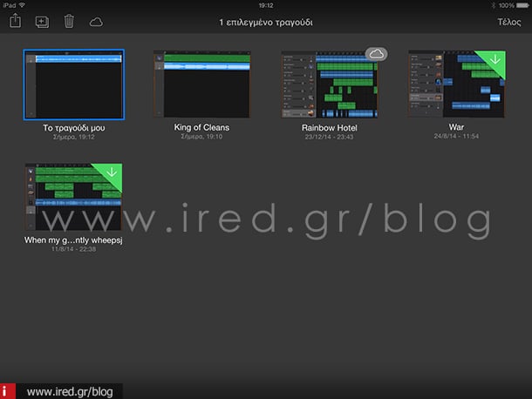The width and height of the screenshot is (532, 399).
Task: Tap the battery icon in the status bar
Action: coord(521,4)
